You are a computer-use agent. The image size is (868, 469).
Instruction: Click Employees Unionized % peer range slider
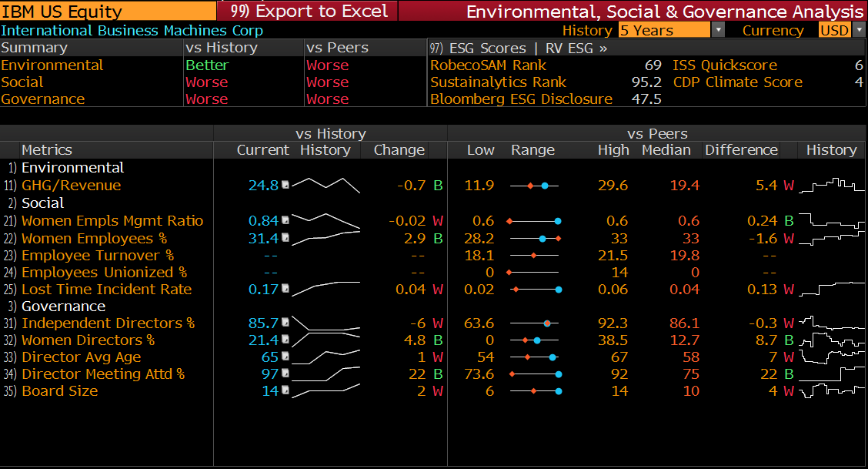533,273
